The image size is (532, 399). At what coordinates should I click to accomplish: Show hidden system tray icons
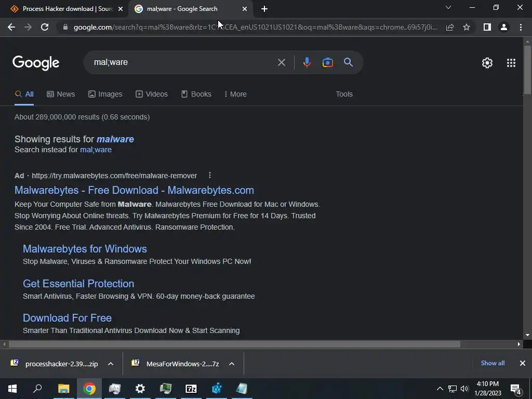coord(440,389)
